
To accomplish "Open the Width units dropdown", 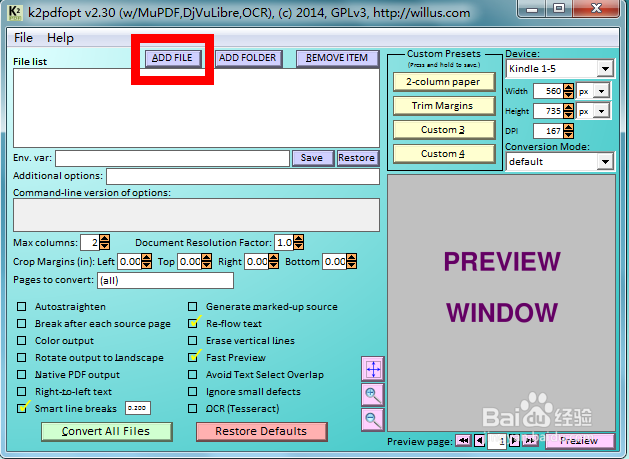I will tap(601, 91).
